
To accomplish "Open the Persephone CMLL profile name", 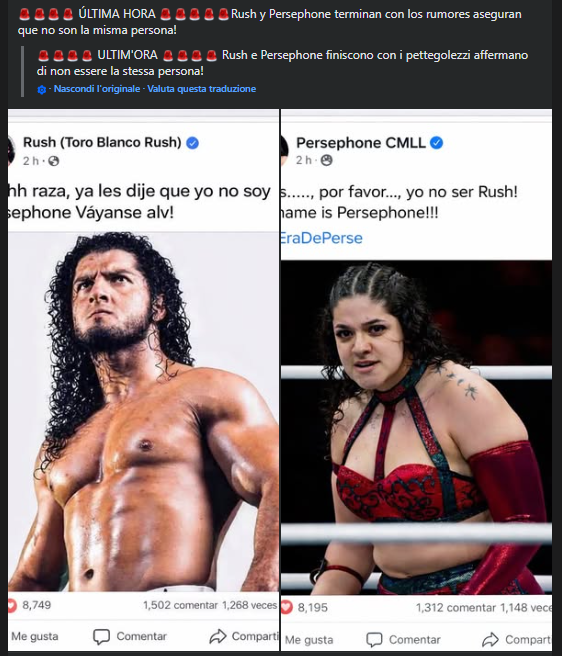I will [x=361, y=143].
